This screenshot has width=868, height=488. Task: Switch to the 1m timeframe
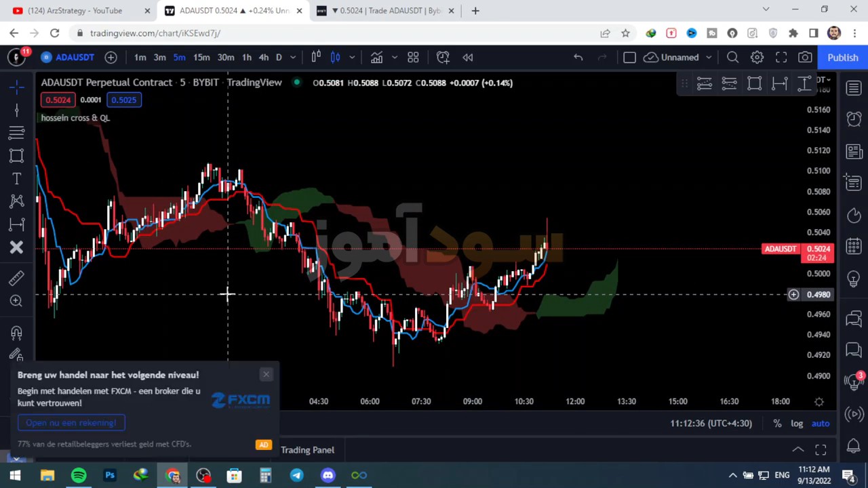140,58
